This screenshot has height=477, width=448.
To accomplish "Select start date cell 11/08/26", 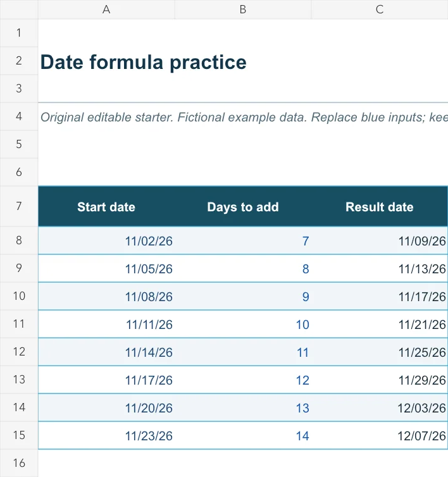I will pos(106,296).
